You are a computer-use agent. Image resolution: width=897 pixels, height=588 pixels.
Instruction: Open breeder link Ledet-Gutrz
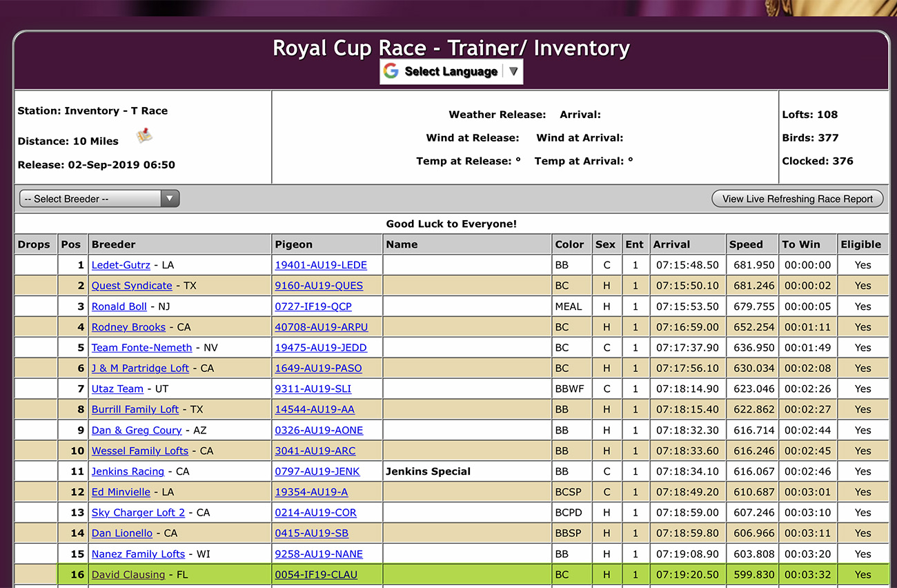tap(121, 265)
